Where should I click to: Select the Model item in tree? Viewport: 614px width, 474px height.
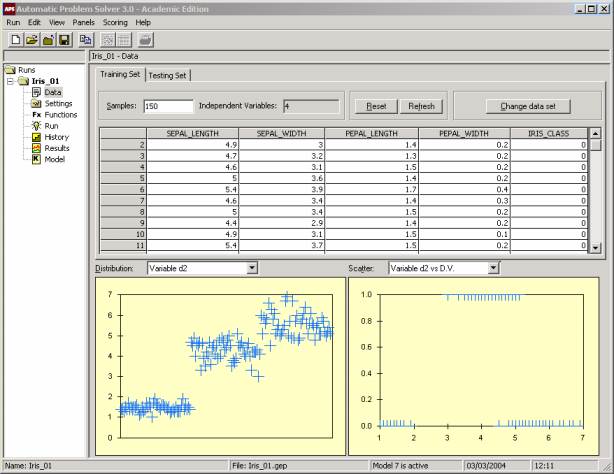coord(54,159)
